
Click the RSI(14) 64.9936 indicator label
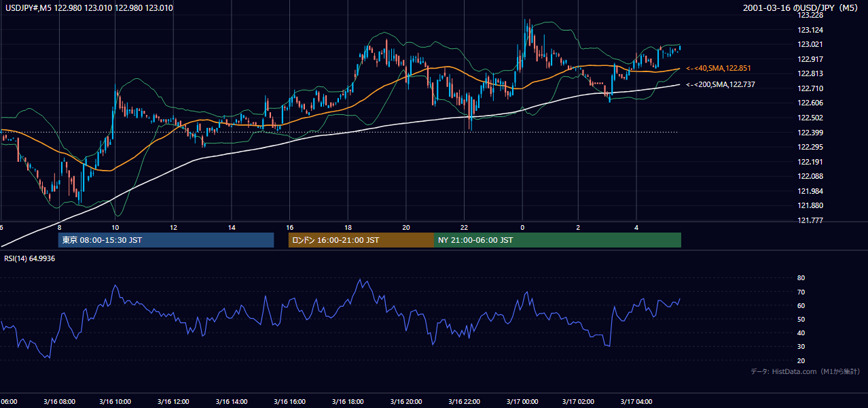pyautogui.click(x=30, y=258)
